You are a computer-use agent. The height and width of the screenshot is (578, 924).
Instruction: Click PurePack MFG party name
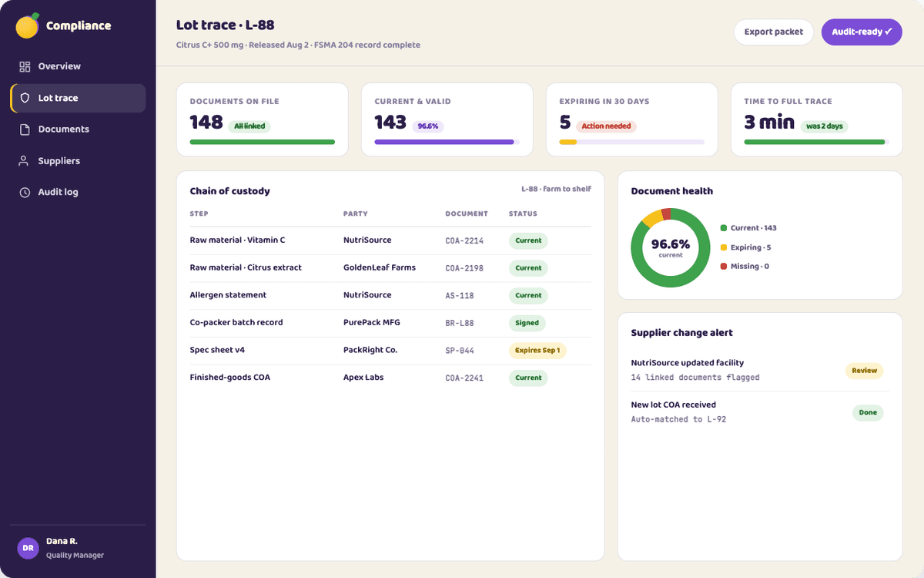click(x=373, y=323)
